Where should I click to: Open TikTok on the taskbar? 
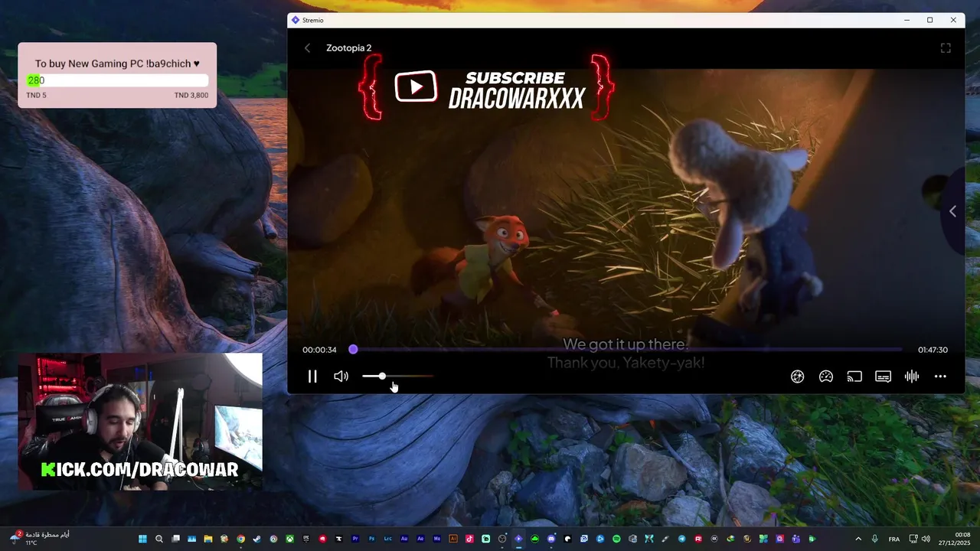pyautogui.click(x=469, y=539)
